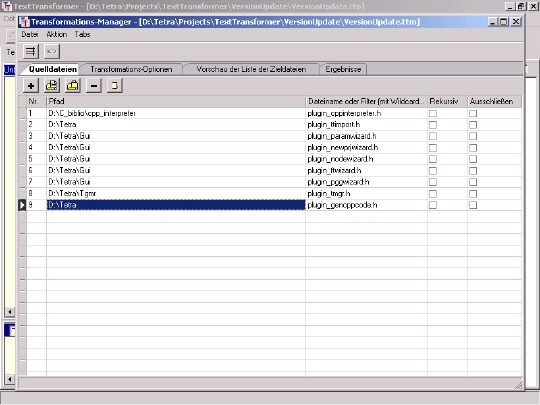Viewport: 540px width, 405px height.
Task: Toggle Rekursiv for plugin_ttimport.h row
Action: [433, 125]
